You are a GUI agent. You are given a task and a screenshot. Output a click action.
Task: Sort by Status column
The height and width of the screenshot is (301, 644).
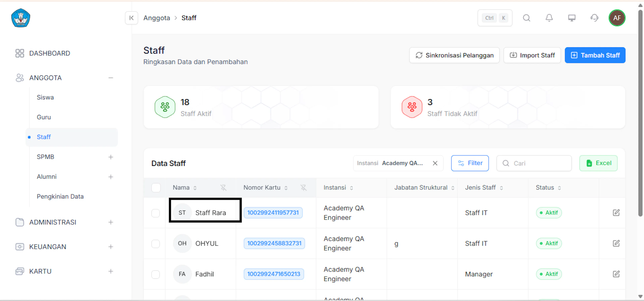coord(559,188)
